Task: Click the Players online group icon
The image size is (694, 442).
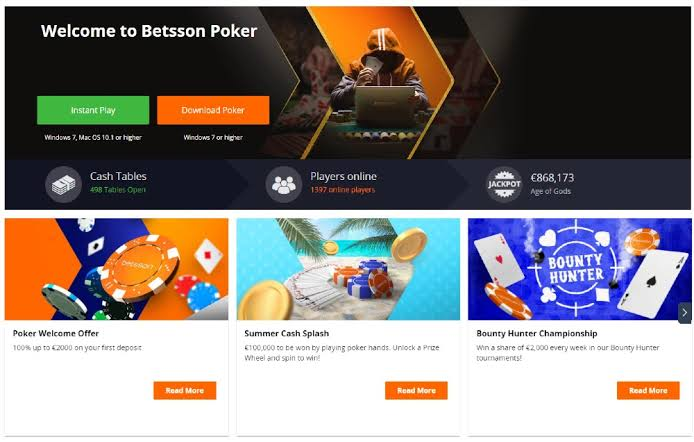Action: (284, 184)
